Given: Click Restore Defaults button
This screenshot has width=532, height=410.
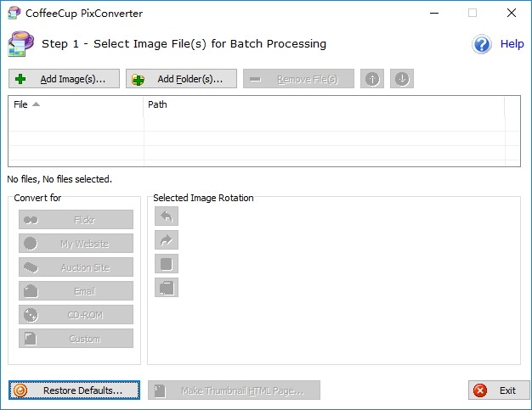Looking at the screenshot, I should (74, 390).
